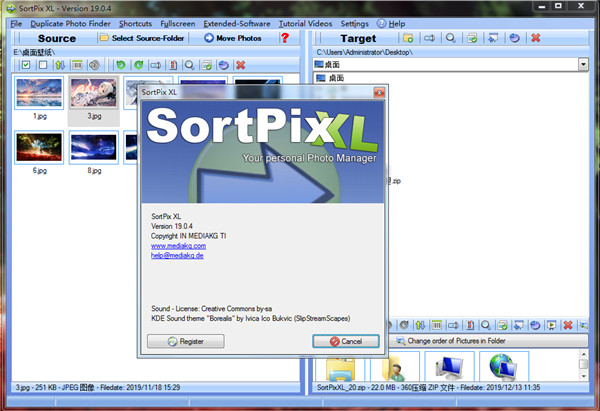
Task: Click red X delete in lower Target toolbar
Action: [x=568, y=325]
